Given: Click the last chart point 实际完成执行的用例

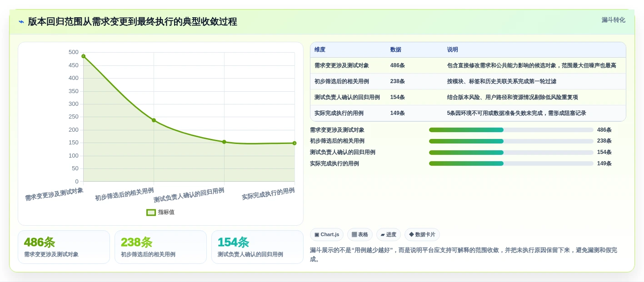Looking at the screenshot, I should click(295, 143).
